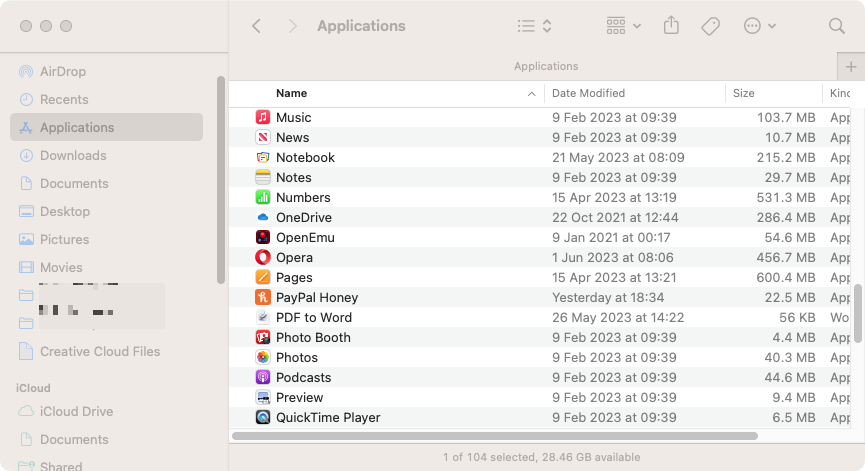Click the Numbers app icon
The image size is (865, 471).
(x=263, y=197)
